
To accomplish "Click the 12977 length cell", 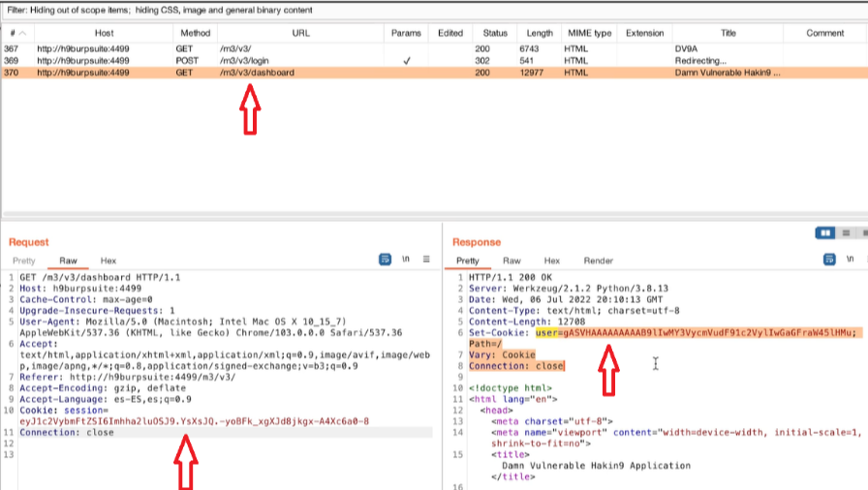I will click(x=531, y=73).
